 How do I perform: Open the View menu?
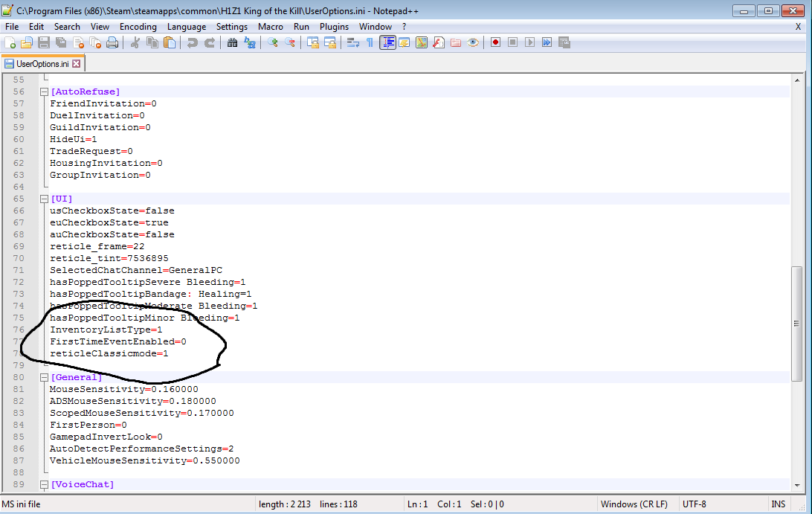(100, 27)
